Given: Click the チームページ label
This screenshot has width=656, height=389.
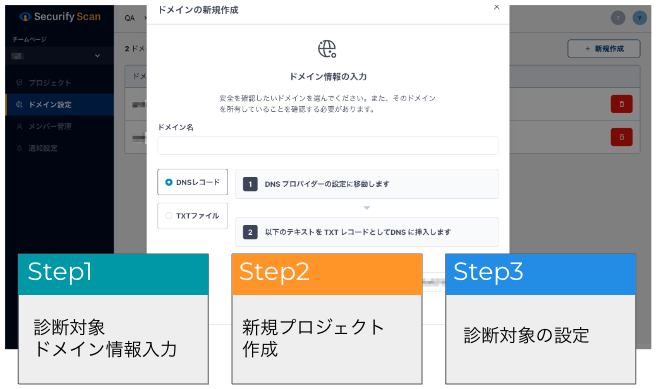Looking at the screenshot, I should (x=29, y=39).
